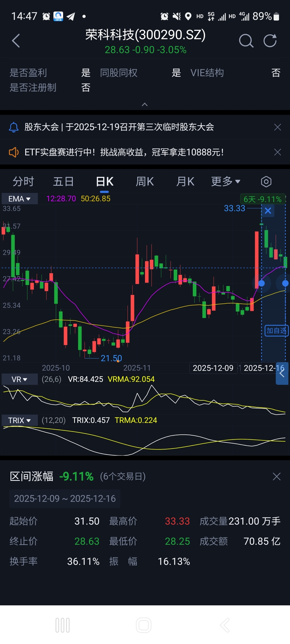Tap battery 89% status indicator
Viewport: 290px width, 644px height.
[266, 16]
